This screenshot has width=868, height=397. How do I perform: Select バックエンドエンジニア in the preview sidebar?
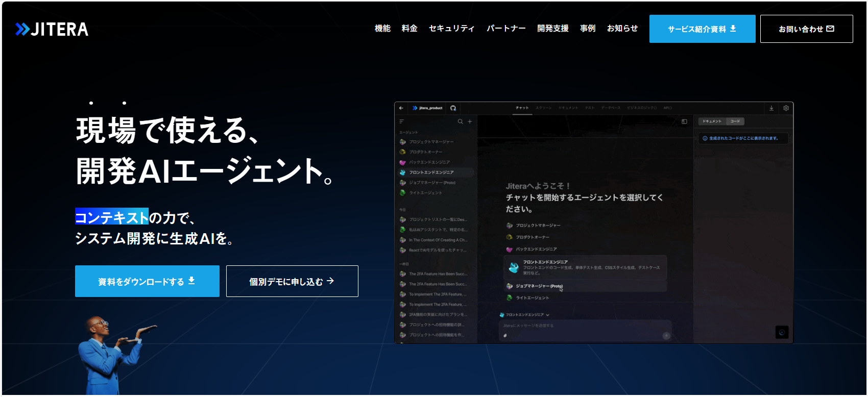point(436,162)
